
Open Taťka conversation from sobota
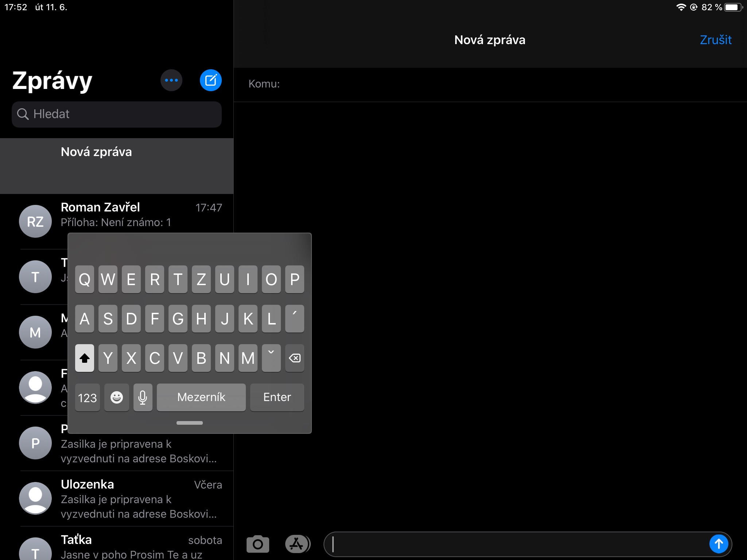pos(117,544)
